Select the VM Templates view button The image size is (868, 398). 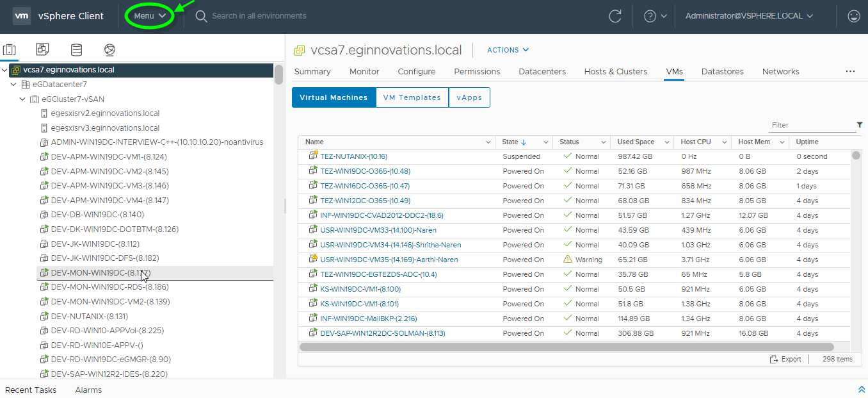pos(412,97)
